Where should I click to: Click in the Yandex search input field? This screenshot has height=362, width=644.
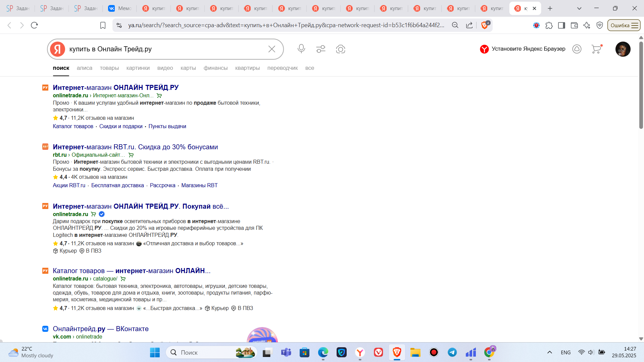166,49
